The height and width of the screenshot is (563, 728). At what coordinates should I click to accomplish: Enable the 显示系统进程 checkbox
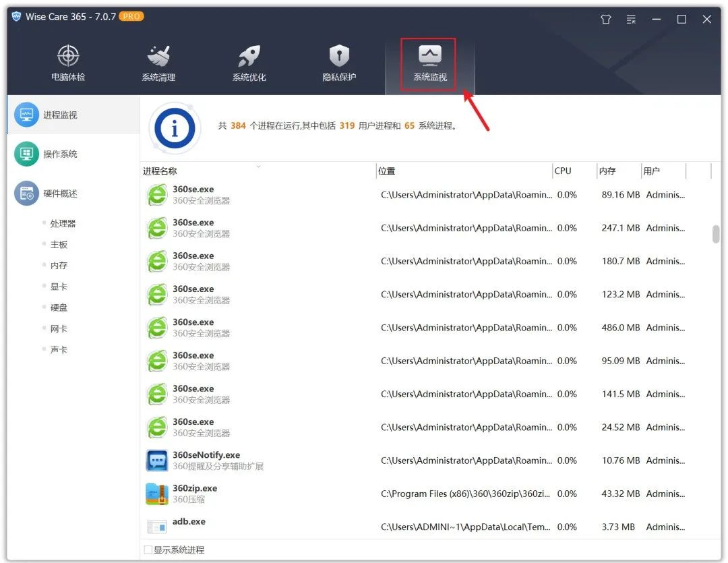[148, 550]
